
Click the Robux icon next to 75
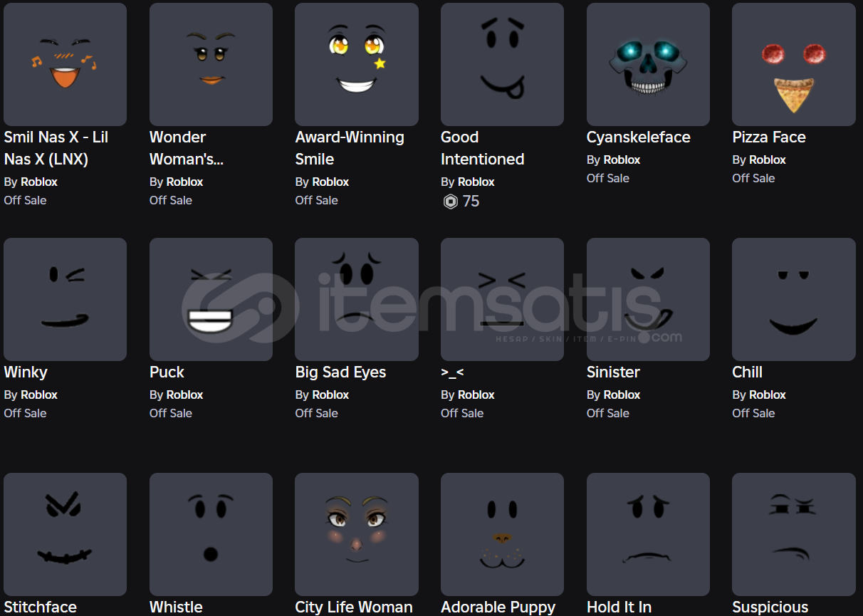(x=450, y=202)
